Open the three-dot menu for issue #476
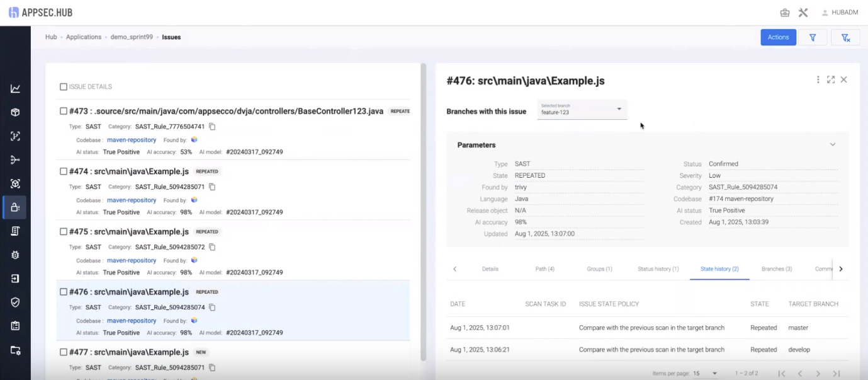868x380 pixels. pyautogui.click(x=818, y=80)
